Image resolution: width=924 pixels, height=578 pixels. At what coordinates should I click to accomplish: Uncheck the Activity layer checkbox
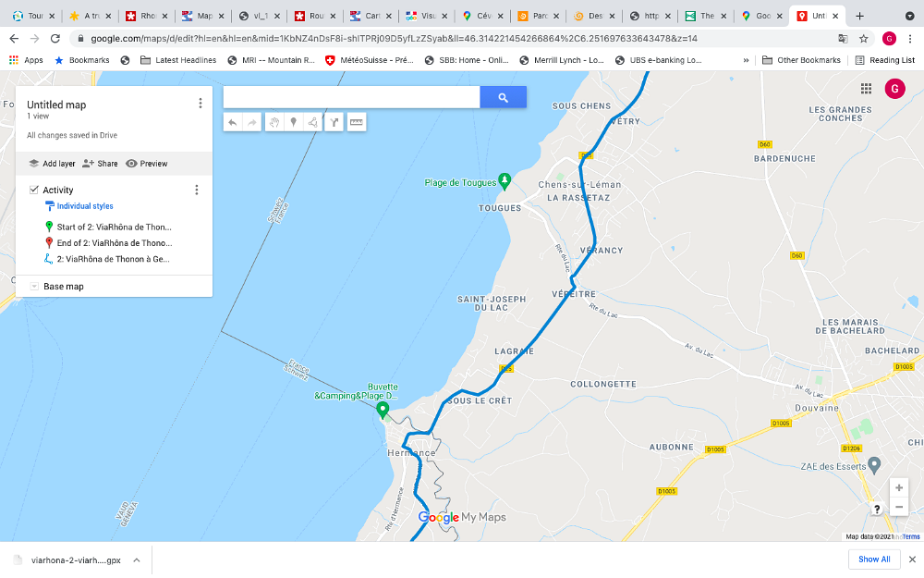pyautogui.click(x=34, y=190)
